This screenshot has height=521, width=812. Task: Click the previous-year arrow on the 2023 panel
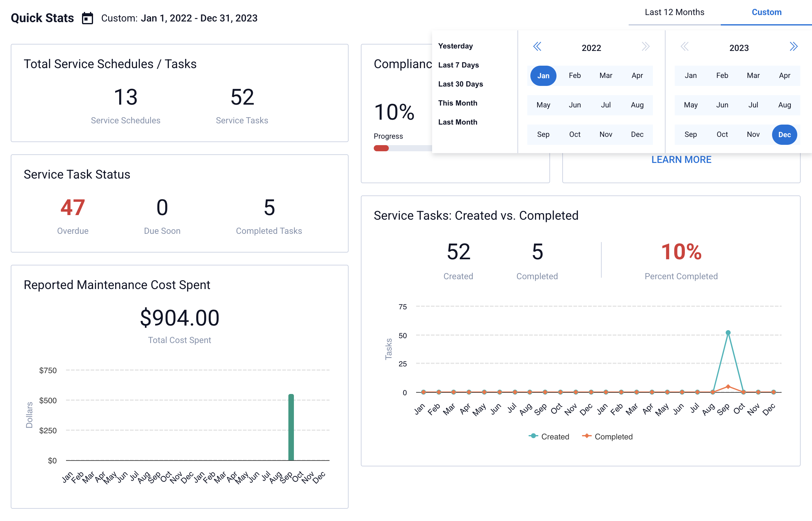(684, 46)
